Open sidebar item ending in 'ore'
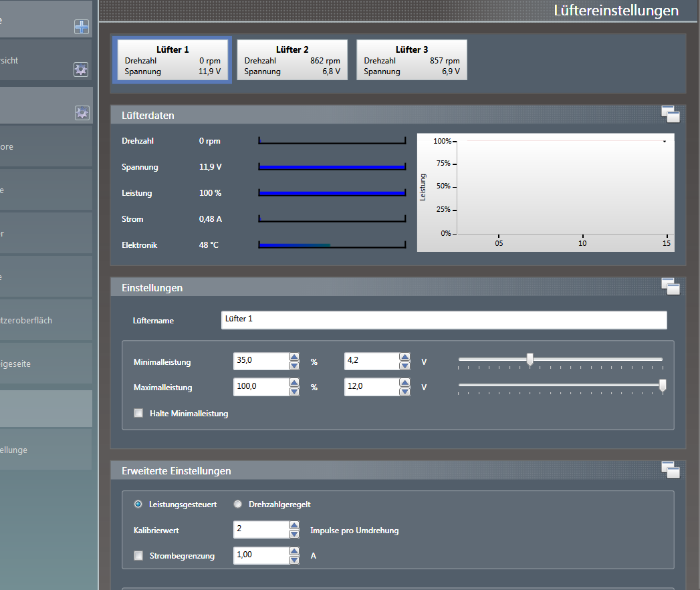The image size is (700, 590). [45, 146]
